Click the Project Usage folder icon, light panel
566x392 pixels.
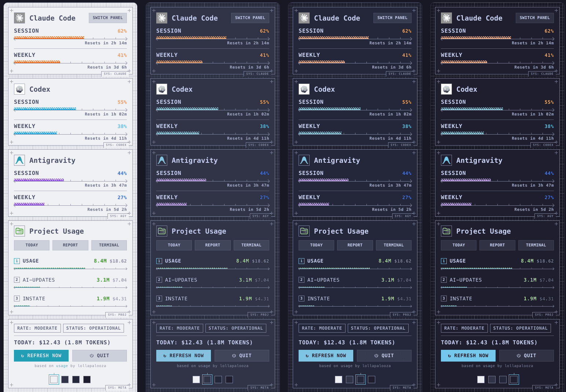pos(19,231)
